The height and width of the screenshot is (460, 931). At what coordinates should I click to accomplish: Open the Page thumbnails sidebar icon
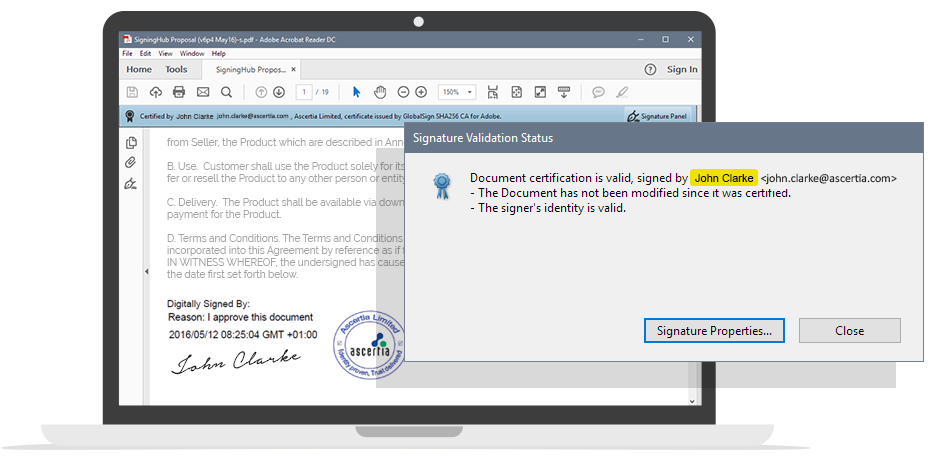pyautogui.click(x=130, y=143)
